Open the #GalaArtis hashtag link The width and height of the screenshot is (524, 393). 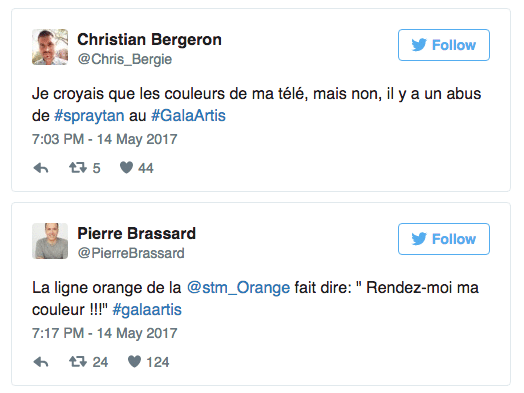coord(188,116)
